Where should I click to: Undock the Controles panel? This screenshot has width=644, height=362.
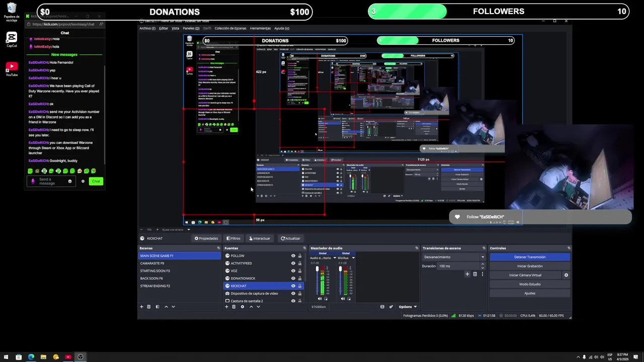[x=569, y=248]
